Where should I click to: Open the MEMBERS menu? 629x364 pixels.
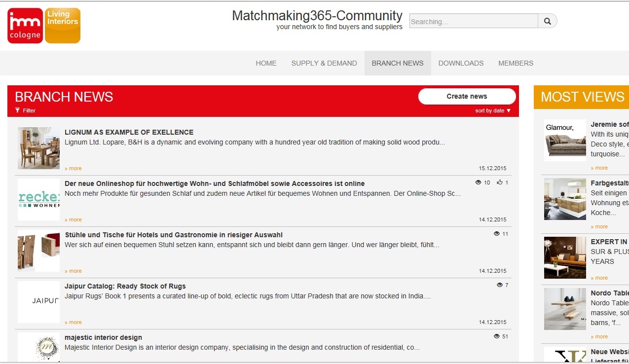pyautogui.click(x=516, y=63)
